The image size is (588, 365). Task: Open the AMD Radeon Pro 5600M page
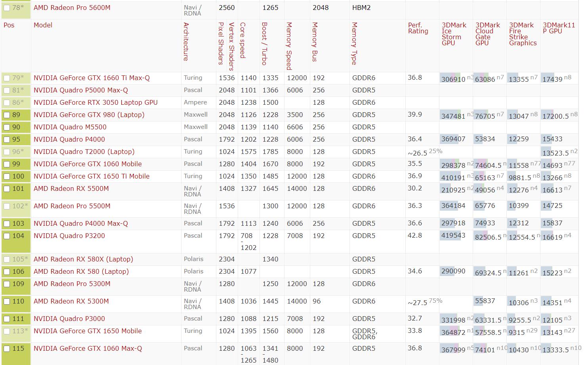pyautogui.click(x=72, y=8)
